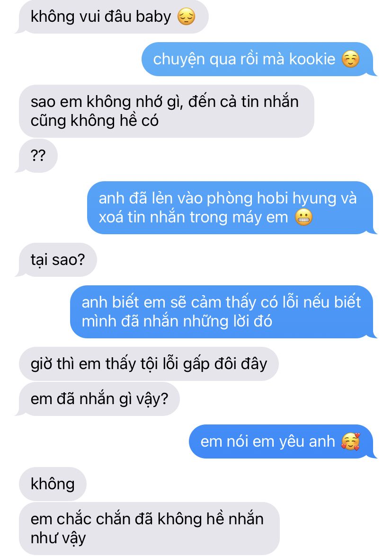
Task: Click the 'sao em không nhớ gì' message
Action: (166, 111)
